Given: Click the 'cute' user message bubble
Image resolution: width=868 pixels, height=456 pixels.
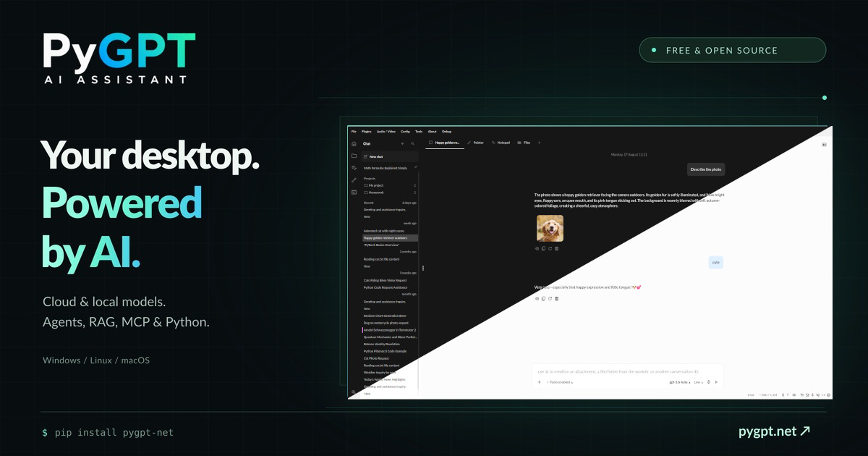Looking at the screenshot, I should click(x=715, y=262).
